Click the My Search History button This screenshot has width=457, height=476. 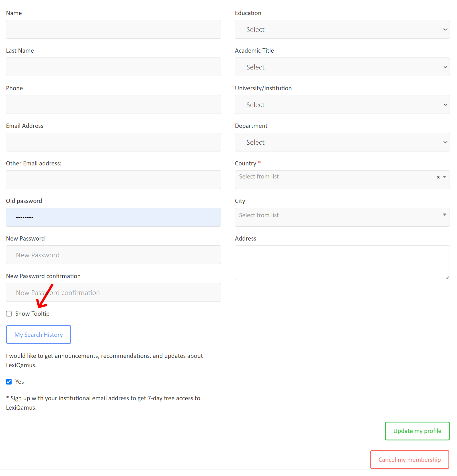pos(39,335)
